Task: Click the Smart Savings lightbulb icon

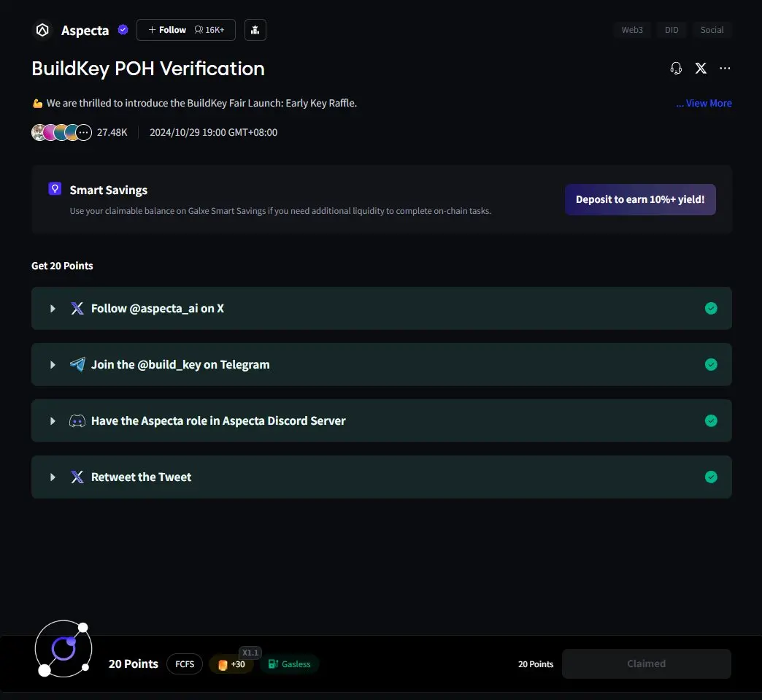Action: point(55,188)
